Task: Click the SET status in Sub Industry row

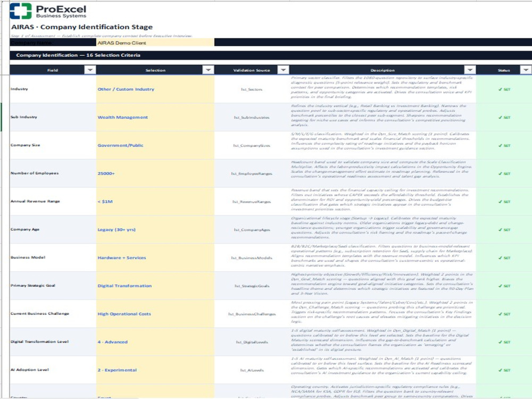Action: pyautogui.click(x=504, y=118)
